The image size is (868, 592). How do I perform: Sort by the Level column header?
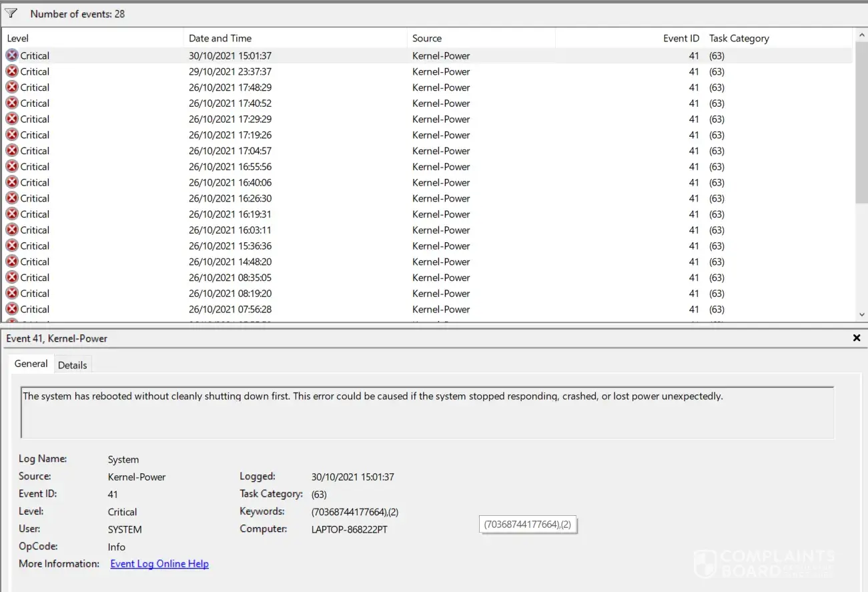pos(93,39)
